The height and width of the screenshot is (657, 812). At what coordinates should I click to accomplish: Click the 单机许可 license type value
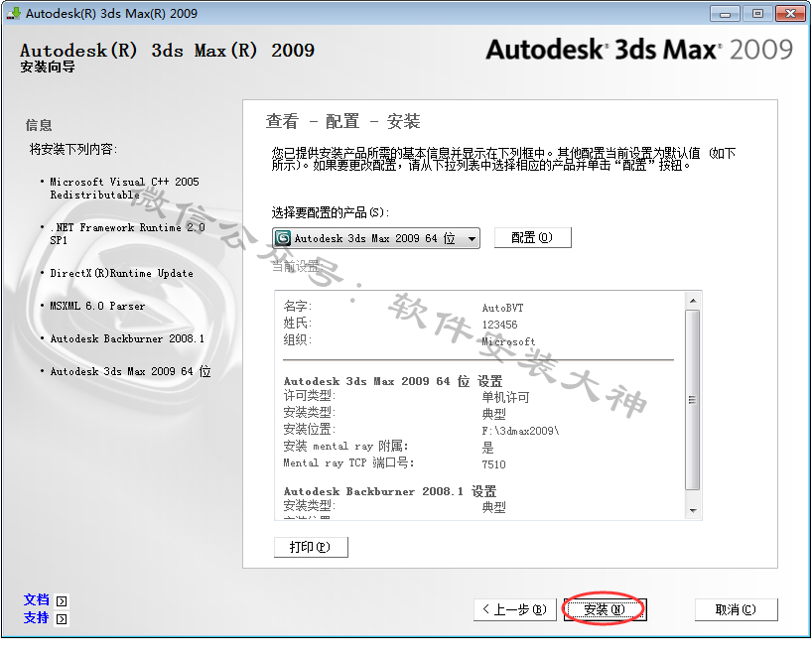click(x=505, y=397)
